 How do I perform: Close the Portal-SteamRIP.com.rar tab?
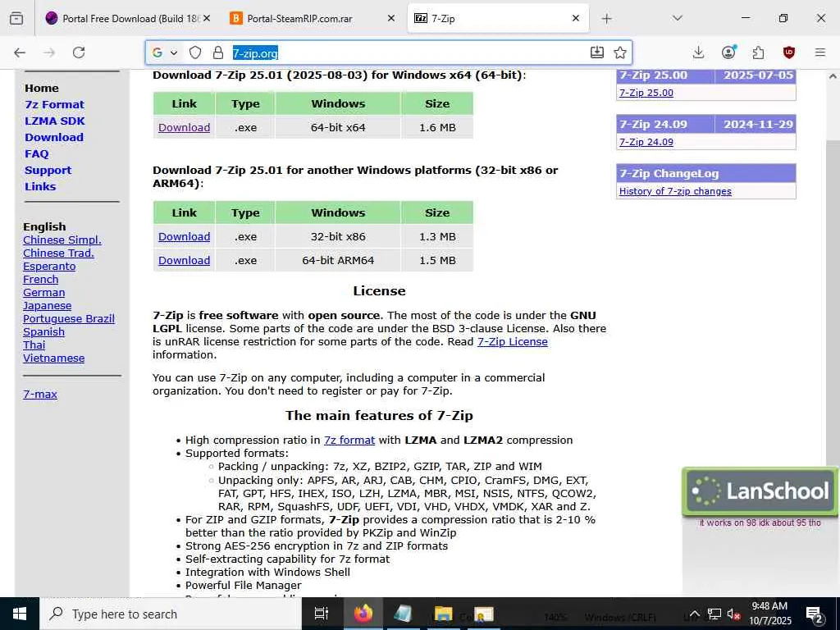[391, 18]
